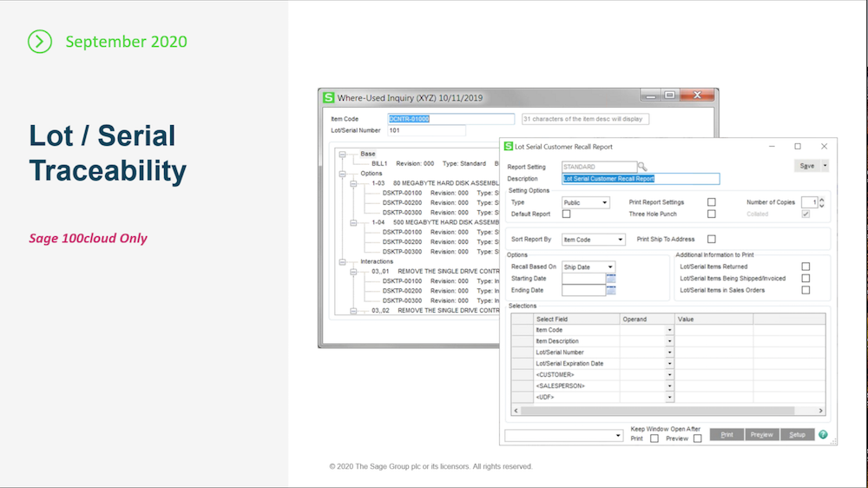
Task: Click the green arrow circle icon beside September 2020
Action: (40, 42)
